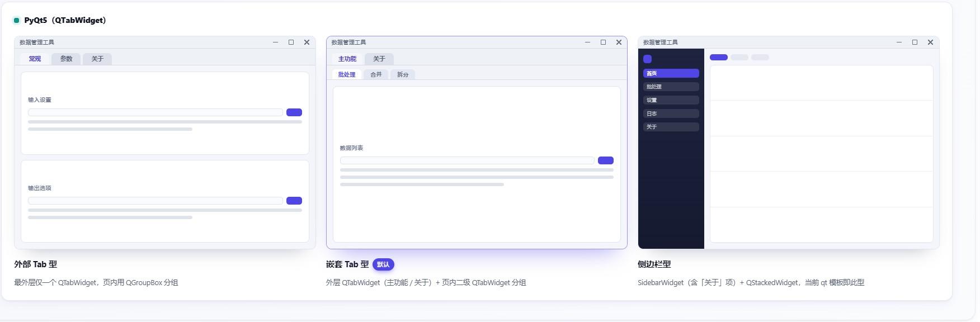Image resolution: width=980 pixels, height=322 pixels.
Task: Switch to the 拆分 sub-tab
Action: coord(403,74)
